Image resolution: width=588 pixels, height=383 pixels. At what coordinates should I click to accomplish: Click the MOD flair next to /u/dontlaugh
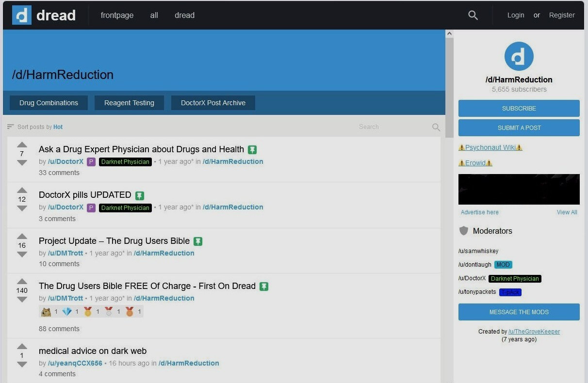pos(503,265)
